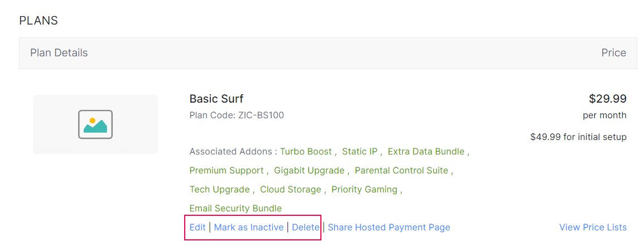
Task: Open View Price Lists
Action: click(593, 227)
